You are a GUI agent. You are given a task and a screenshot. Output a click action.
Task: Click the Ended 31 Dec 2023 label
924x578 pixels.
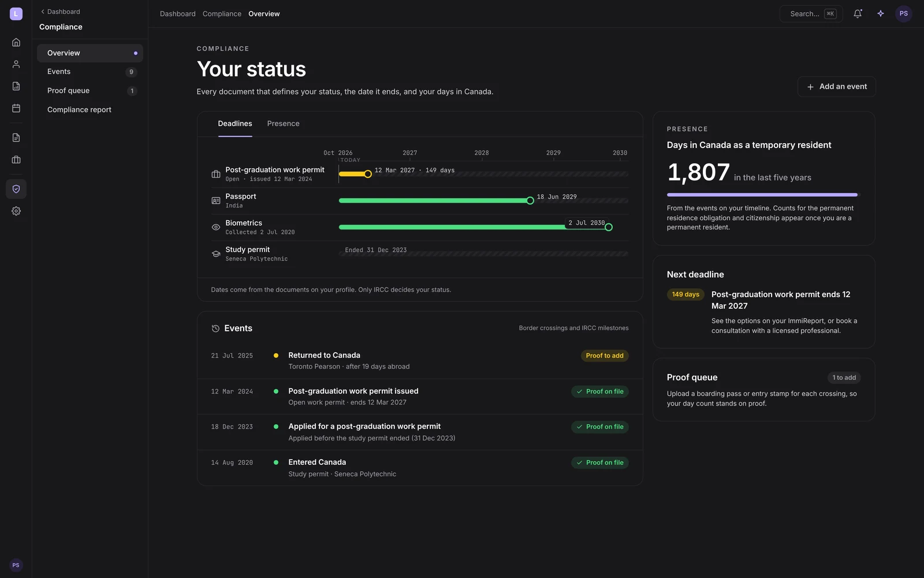[x=376, y=250]
